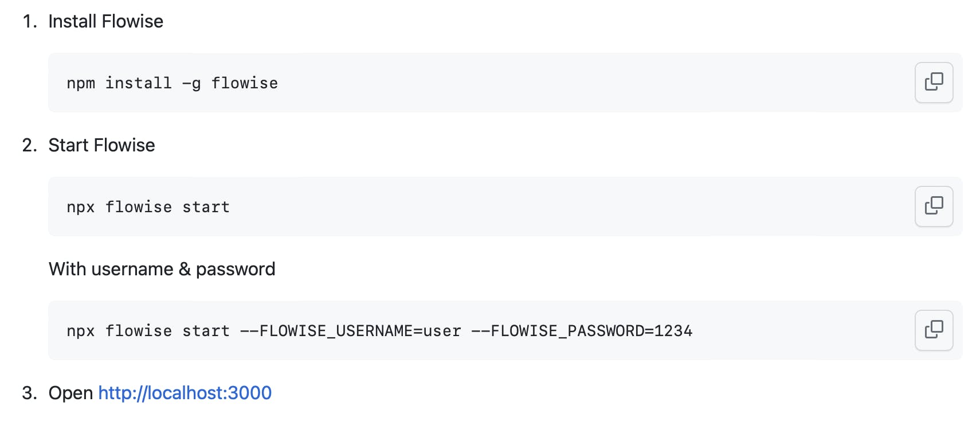Copy the plain npx flowise start command

pos(934,206)
